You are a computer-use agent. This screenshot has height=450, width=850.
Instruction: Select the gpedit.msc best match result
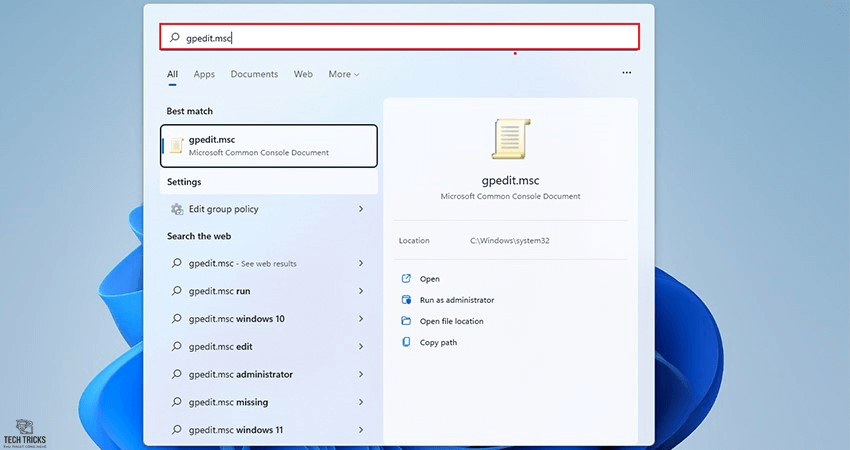coord(269,146)
